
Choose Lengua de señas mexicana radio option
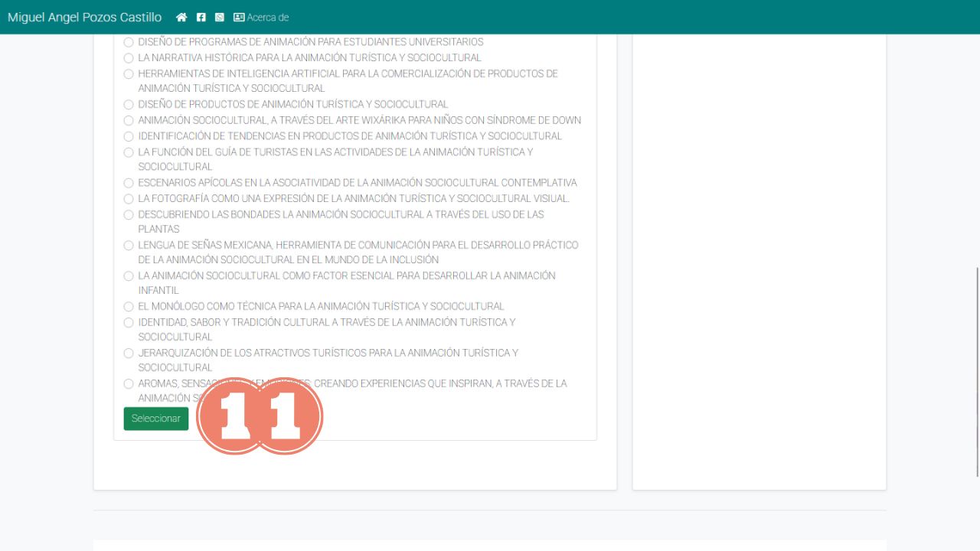[129, 246]
